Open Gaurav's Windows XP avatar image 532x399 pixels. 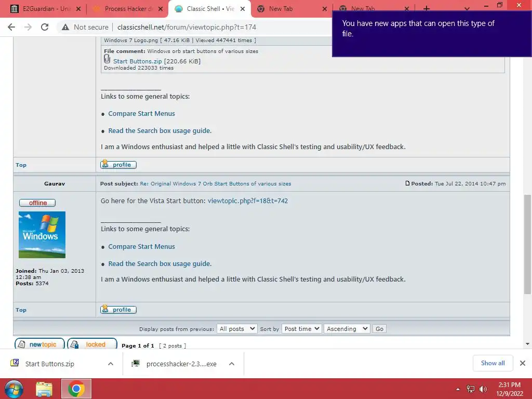point(42,235)
